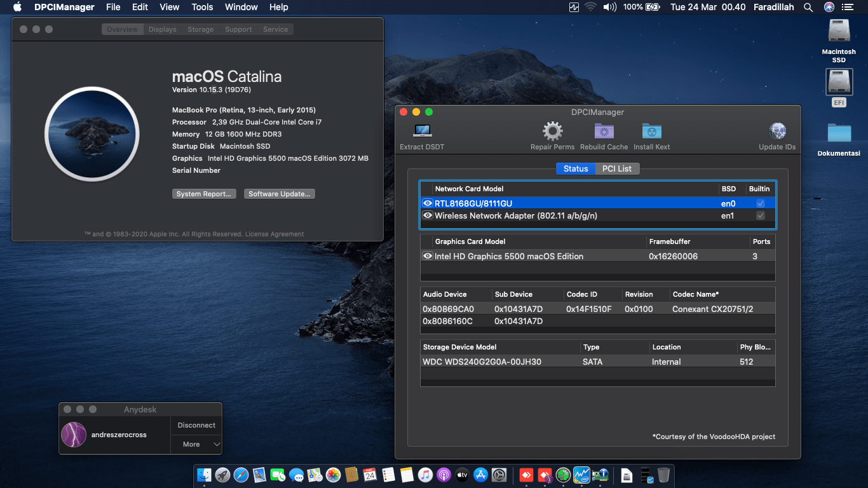The height and width of the screenshot is (488, 868).
Task: Open App Store from the Dock
Action: click(x=480, y=475)
